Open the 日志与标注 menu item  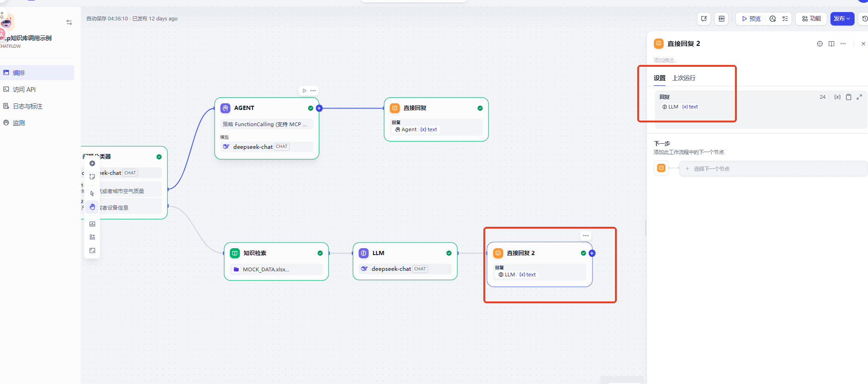27,106
